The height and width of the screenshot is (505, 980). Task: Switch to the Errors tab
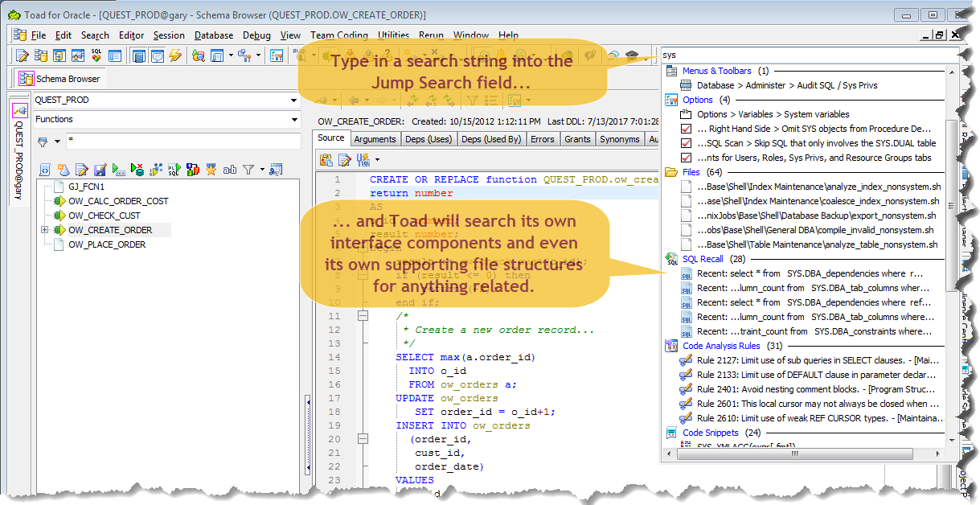tap(543, 139)
